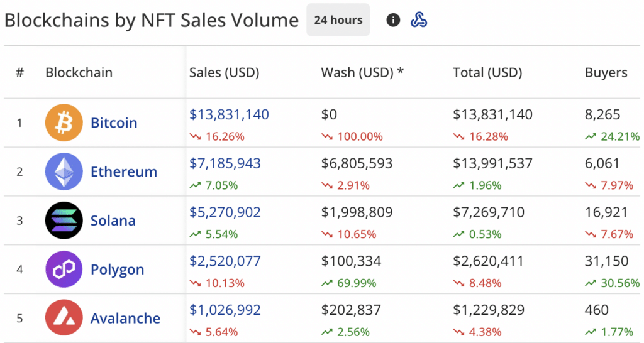Select Solana wash value $1,998,809
644x343 pixels.
(x=357, y=212)
